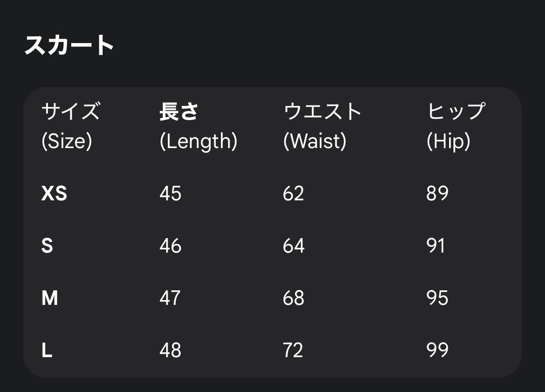
Task: Click the ウエスト (Waist) column header
Action: (x=322, y=126)
